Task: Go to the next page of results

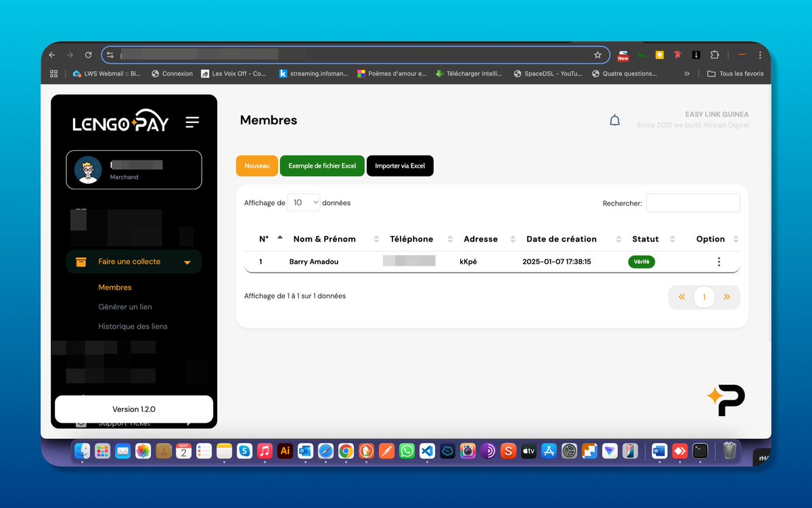Action: tap(727, 297)
